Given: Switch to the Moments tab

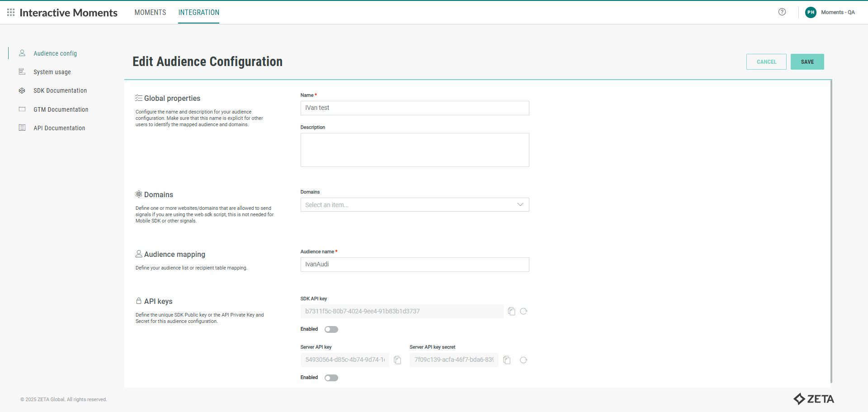Looking at the screenshot, I should [150, 12].
